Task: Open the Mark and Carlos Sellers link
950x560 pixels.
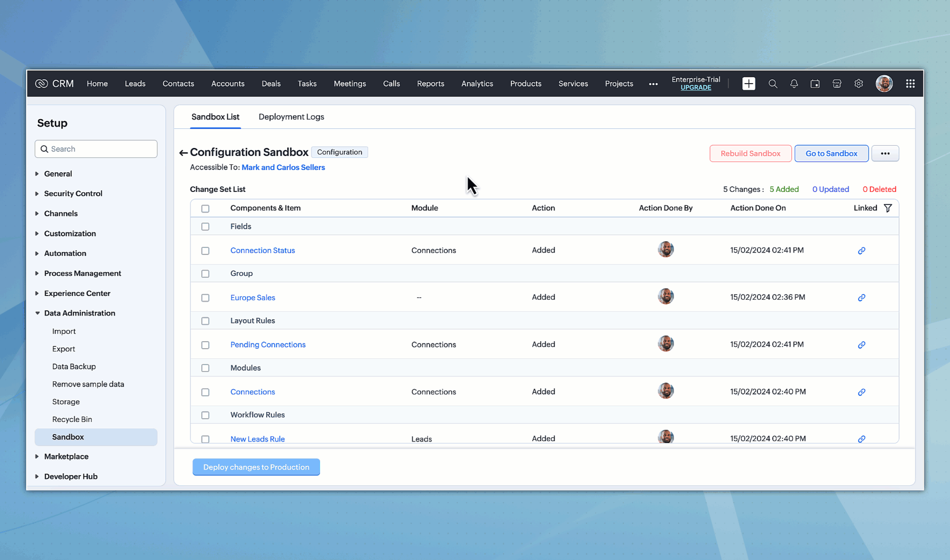Action: point(283,167)
